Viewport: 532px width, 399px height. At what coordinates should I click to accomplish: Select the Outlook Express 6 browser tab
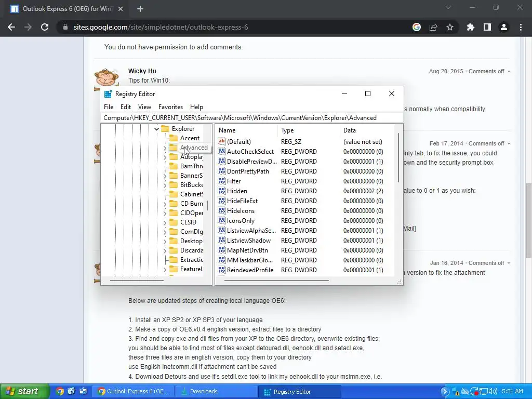pos(67,9)
